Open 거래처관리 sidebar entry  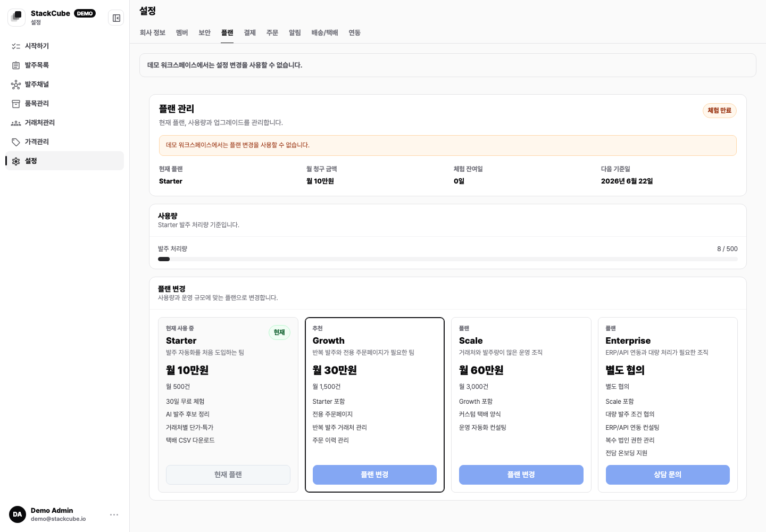pos(65,123)
